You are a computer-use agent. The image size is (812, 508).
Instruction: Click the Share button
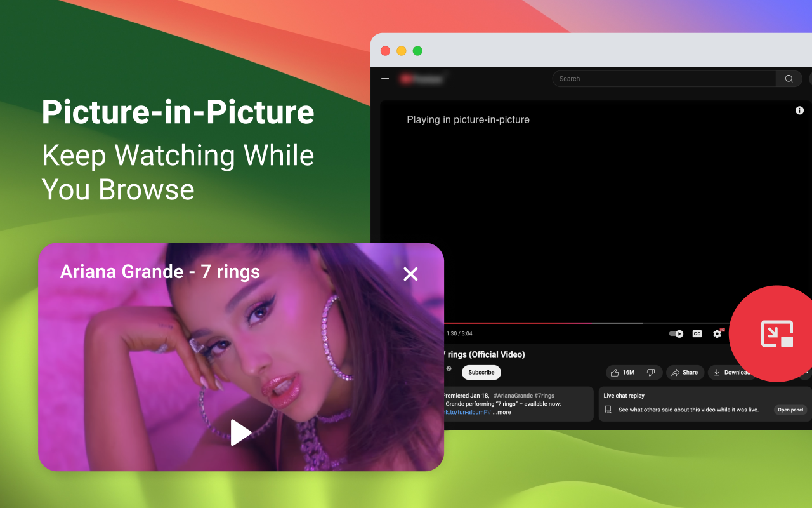coord(684,373)
